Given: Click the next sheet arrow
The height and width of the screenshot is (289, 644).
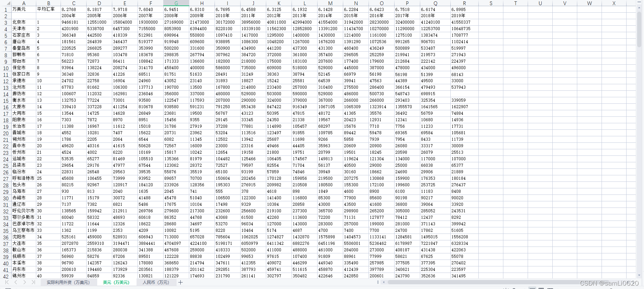Looking at the screenshot, I should tap(25, 282).
